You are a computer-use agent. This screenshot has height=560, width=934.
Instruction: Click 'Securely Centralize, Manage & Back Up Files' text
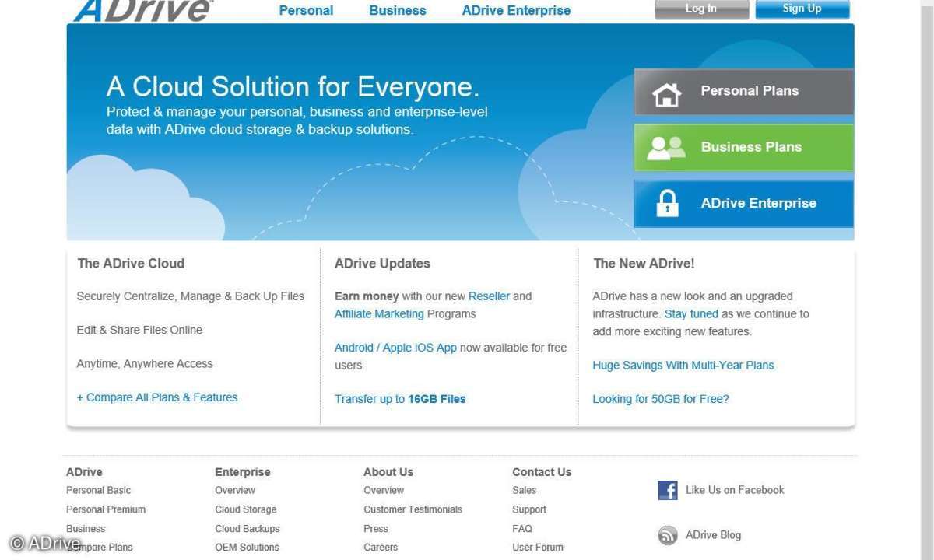click(191, 296)
